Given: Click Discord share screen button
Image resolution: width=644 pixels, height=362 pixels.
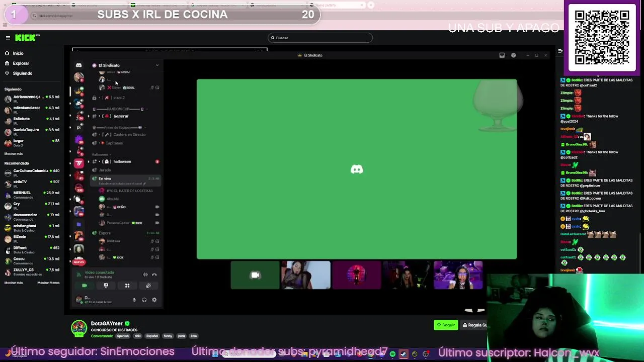Looking at the screenshot, I should (106, 286).
